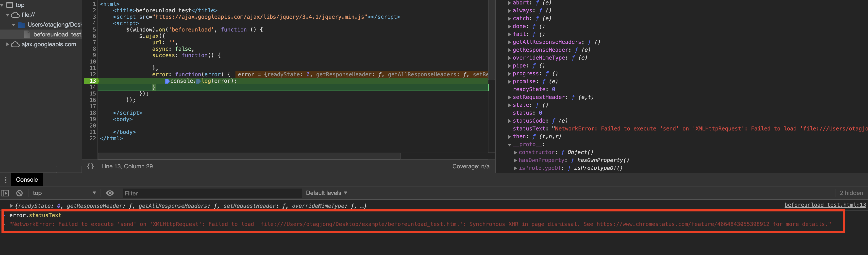Collapse the file:// node in navigator
The image size is (868, 255).
pos(8,15)
